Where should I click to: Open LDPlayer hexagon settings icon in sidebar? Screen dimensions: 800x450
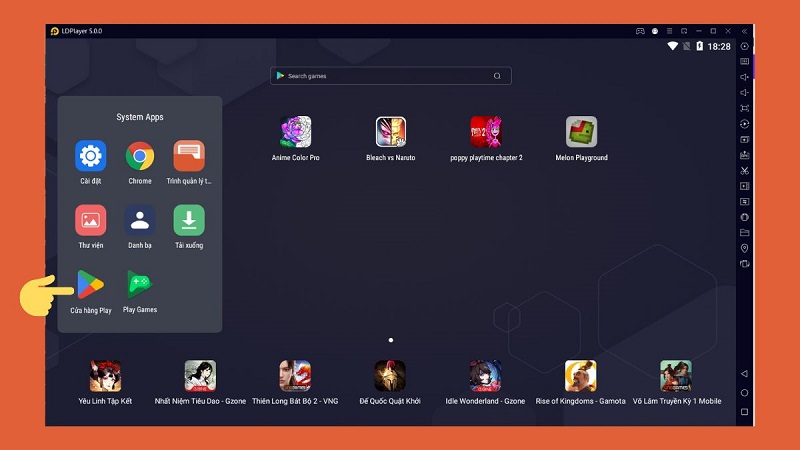[x=744, y=46]
